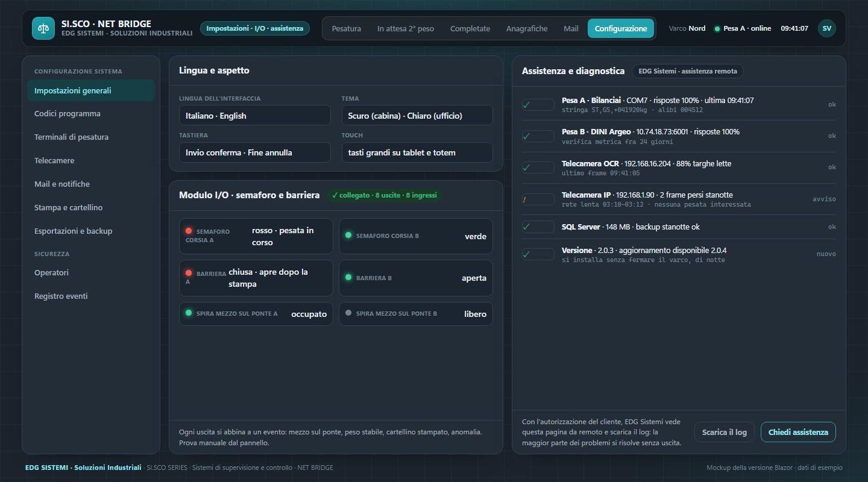Switch to the Mail tab
Image resolution: width=868 pixels, height=482 pixels.
click(x=571, y=28)
